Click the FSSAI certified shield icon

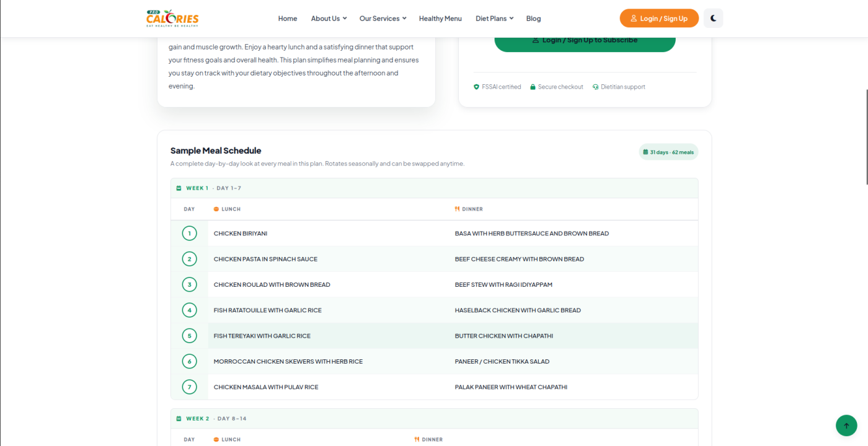[x=476, y=87]
